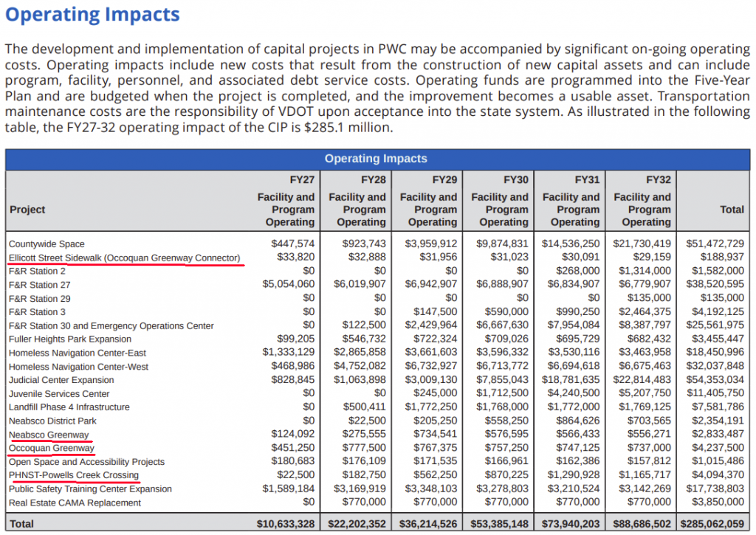Select Real Estate CAMA Replacement row label
The height and width of the screenshot is (535, 756).
point(75,503)
